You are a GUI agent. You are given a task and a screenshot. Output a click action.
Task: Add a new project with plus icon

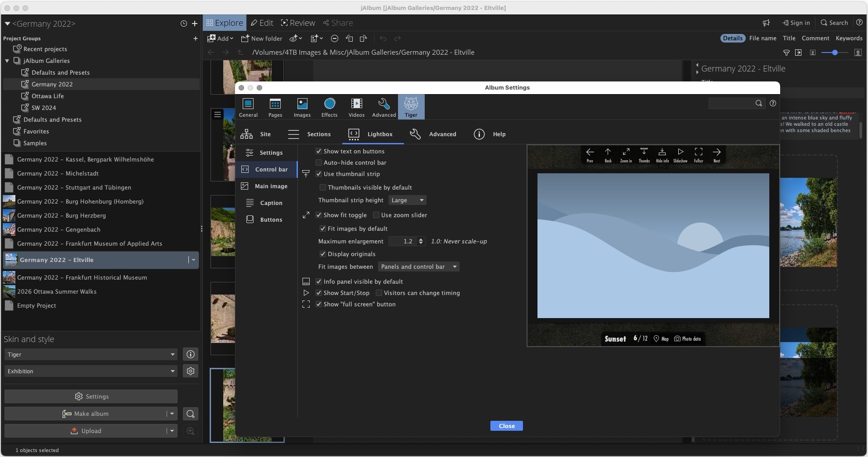tap(195, 24)
